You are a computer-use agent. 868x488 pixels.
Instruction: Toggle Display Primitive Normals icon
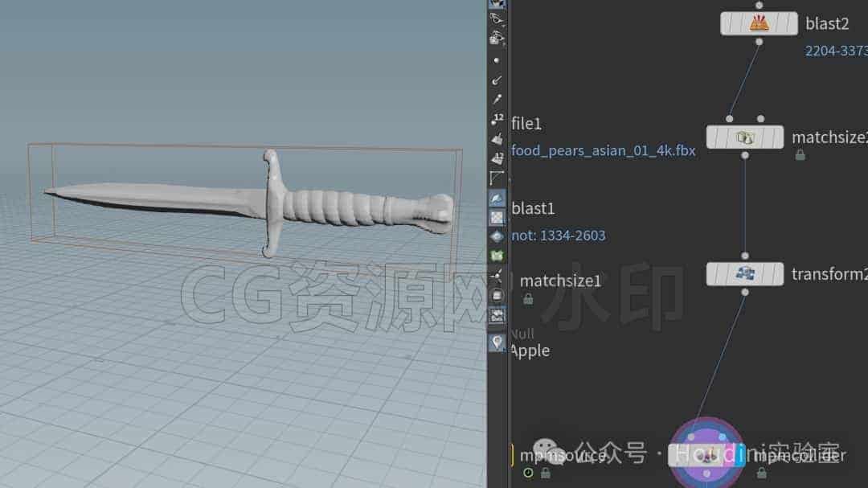[497, 138]
